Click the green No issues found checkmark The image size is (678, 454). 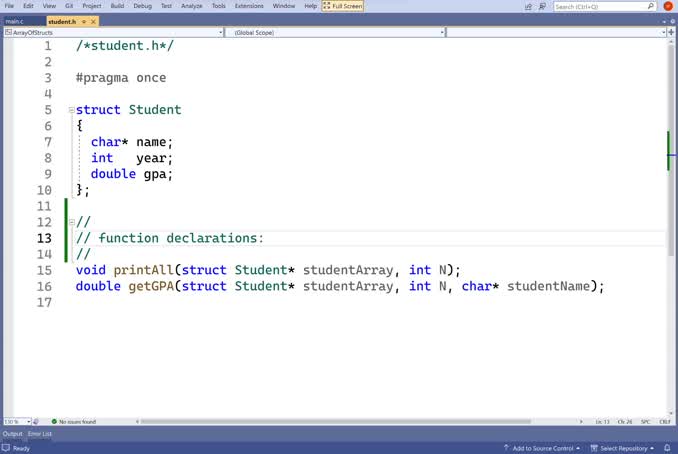tap(53, 422)
